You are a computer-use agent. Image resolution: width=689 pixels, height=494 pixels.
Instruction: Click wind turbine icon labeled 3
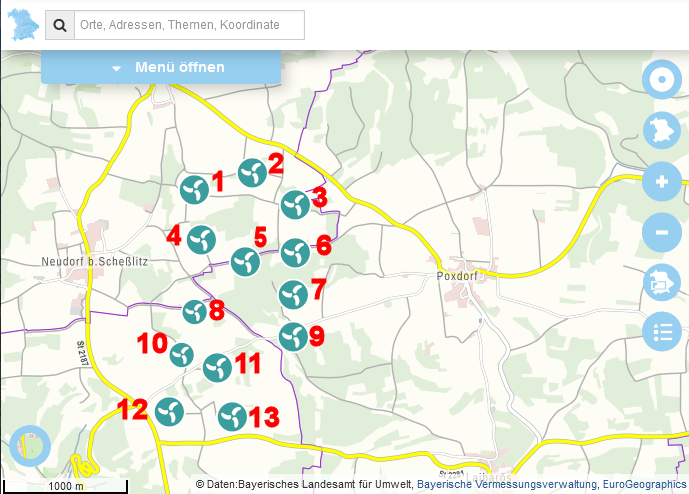[294, 205]
